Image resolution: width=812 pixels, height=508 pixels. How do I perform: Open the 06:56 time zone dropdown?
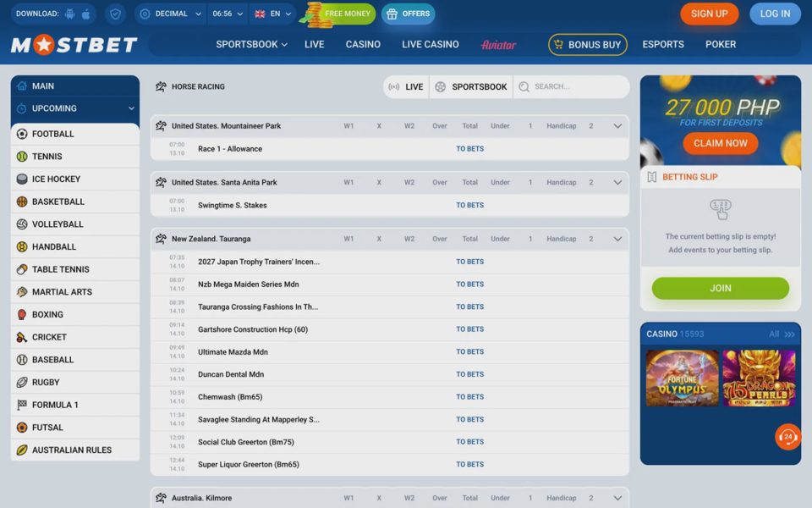tap(228, 14)
